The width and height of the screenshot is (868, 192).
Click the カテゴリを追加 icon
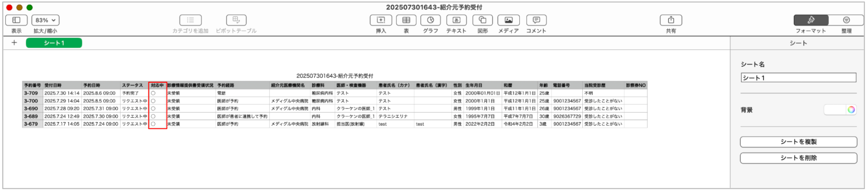coord(190,20)
